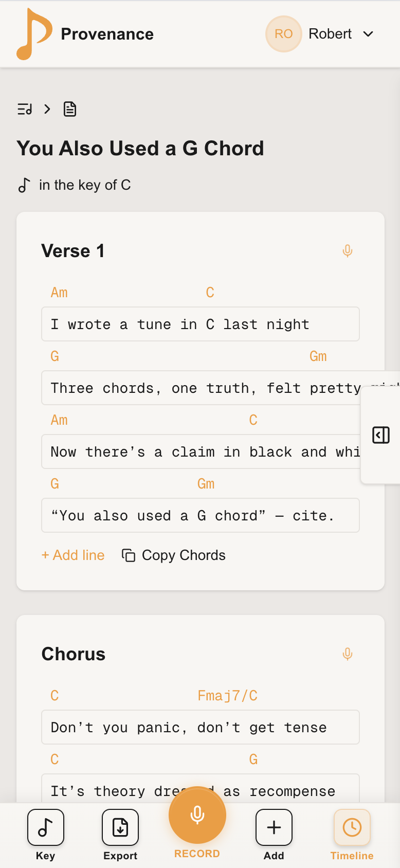Click the document breadcrumb icon

pyautogui.click(x=70, y=109)
